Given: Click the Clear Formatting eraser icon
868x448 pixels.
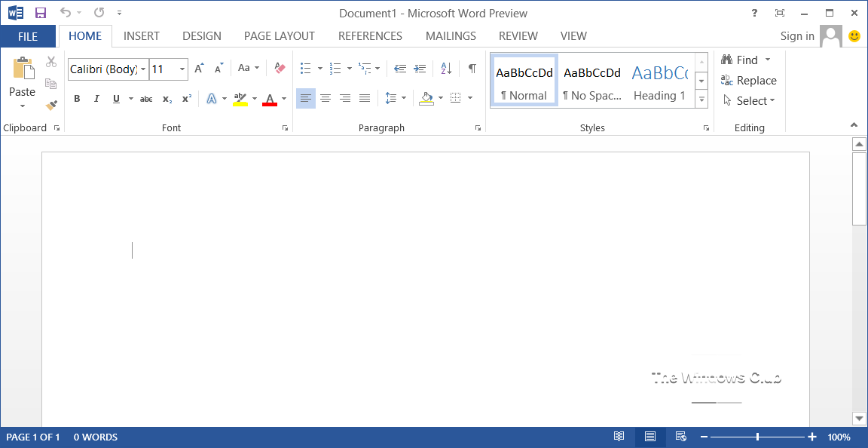Looking at the screenshot, I should [x=280, y=69].
